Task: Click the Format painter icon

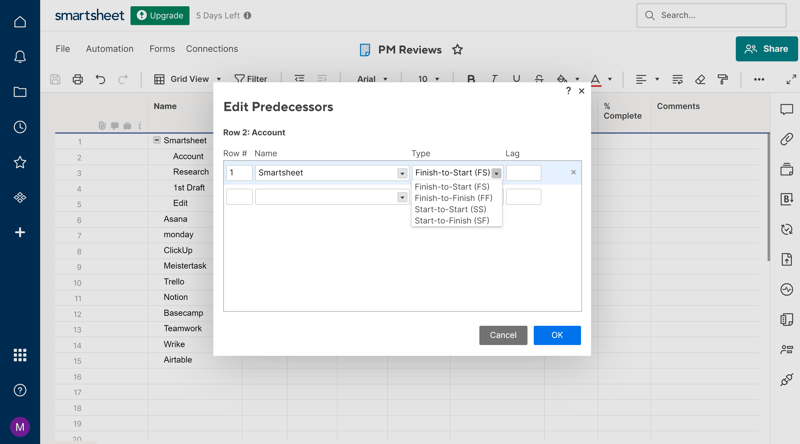Action: coord(722,79)
